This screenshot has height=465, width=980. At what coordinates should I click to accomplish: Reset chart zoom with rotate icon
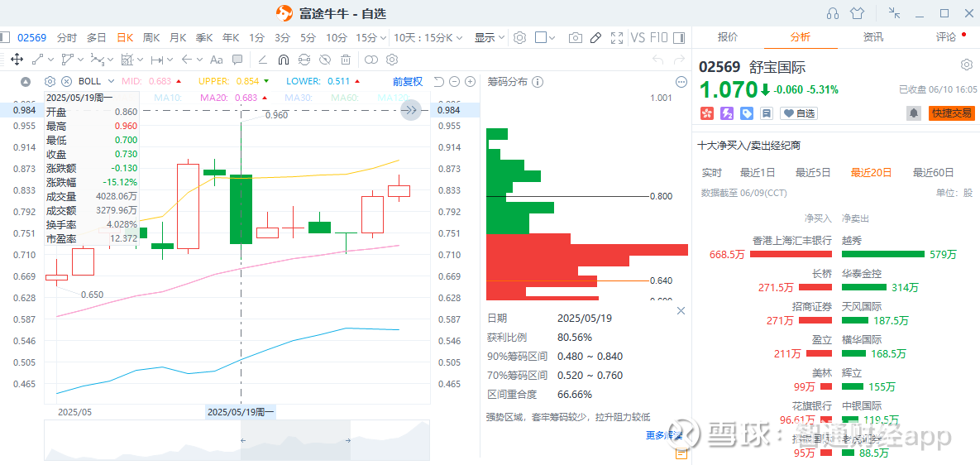click(x=439, y=81)
